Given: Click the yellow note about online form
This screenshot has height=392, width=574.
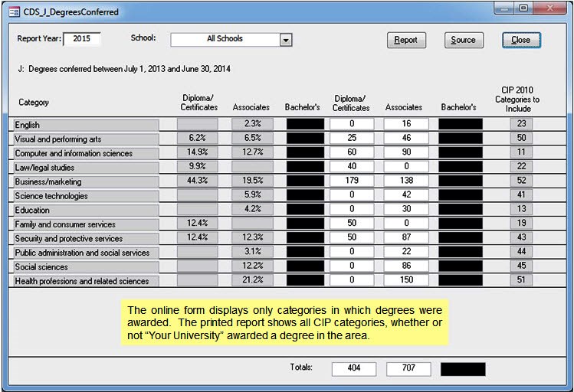Looking at the screenshot, I should (x=284, y=322).
